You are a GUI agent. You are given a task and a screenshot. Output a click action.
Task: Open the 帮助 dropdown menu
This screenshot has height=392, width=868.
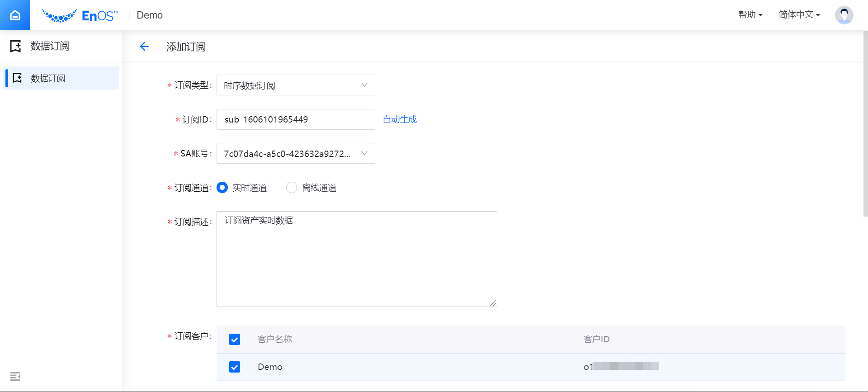pos(750,15)
